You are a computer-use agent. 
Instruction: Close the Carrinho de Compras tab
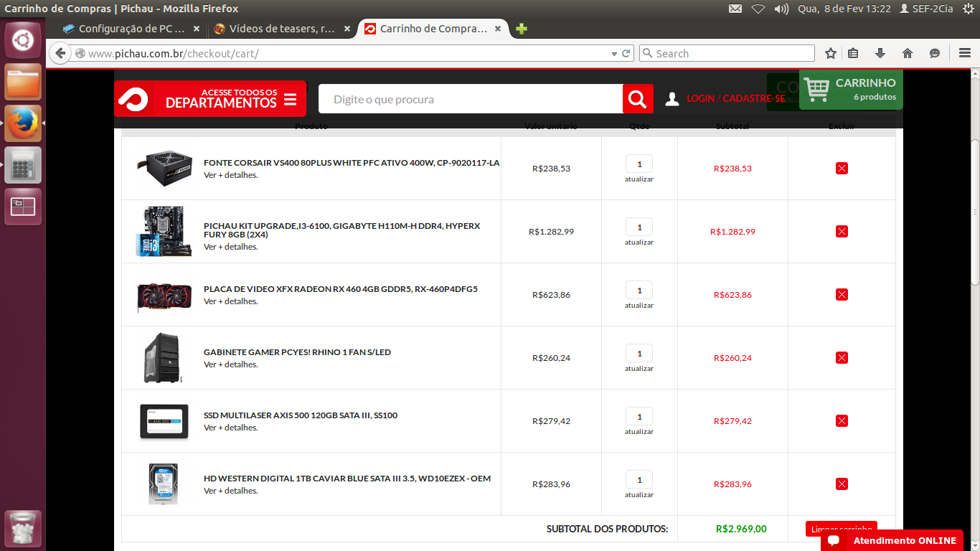pos(498,29)
